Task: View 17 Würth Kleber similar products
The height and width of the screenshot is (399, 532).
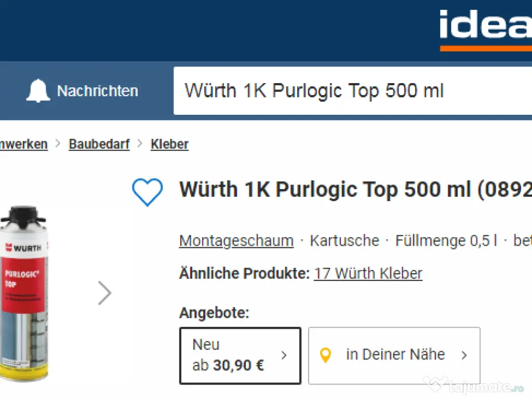Action: pyautogui.click(x=368, y=273)
